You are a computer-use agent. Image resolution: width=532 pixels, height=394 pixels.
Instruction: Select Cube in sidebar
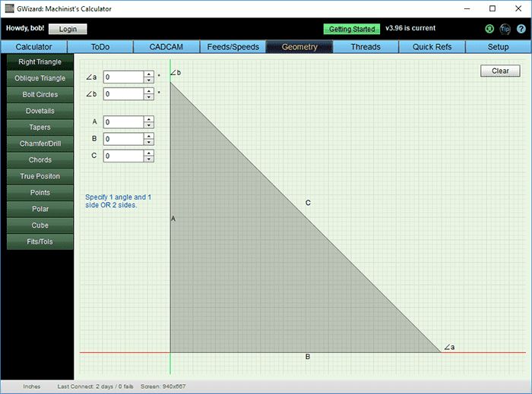click(40, 225)
